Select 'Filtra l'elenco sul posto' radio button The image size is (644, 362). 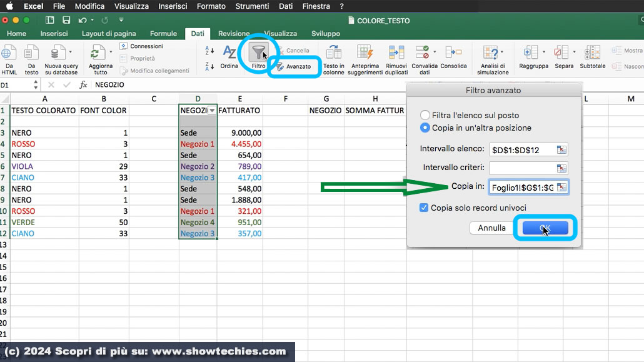425,115
